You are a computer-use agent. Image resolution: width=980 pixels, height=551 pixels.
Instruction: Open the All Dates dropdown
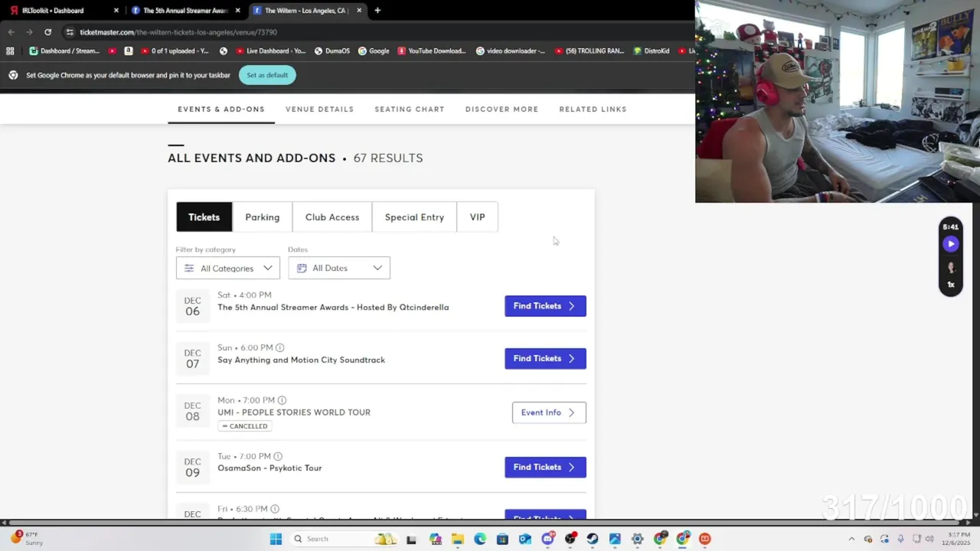[x=339, y=268]
